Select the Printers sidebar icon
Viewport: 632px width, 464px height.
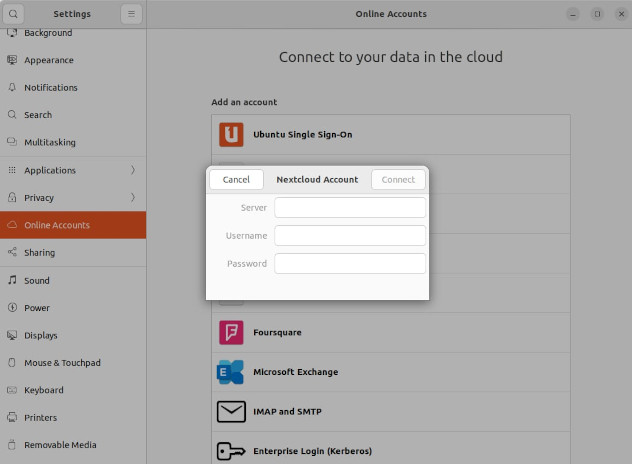pos(12,418)
